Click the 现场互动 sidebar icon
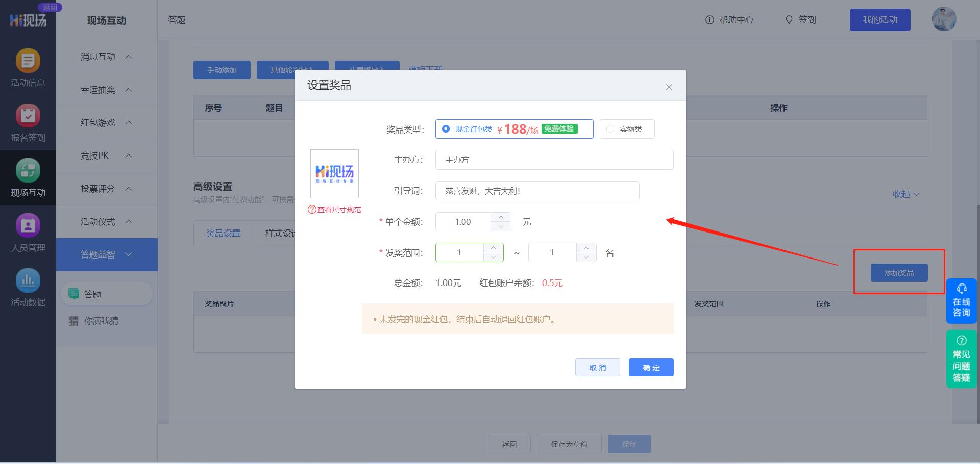 click(x=28, y=170)
